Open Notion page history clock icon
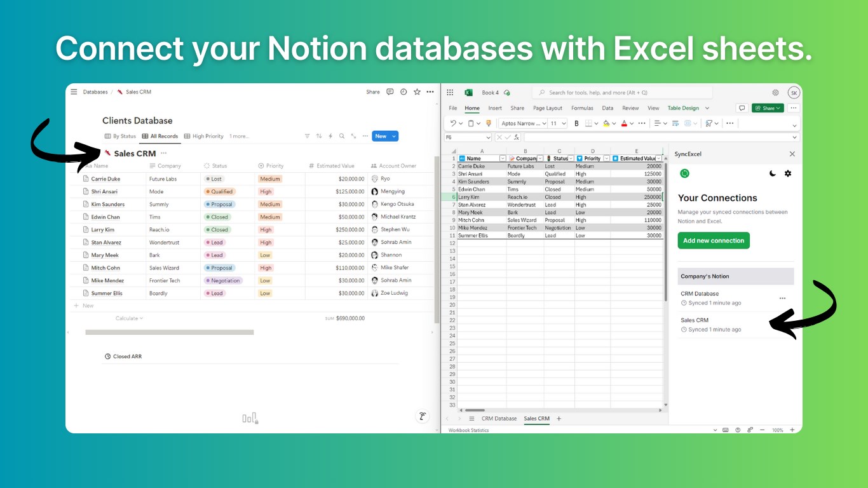Image resolution: width=868 pixels, height=488 pixels. (403, 92)
